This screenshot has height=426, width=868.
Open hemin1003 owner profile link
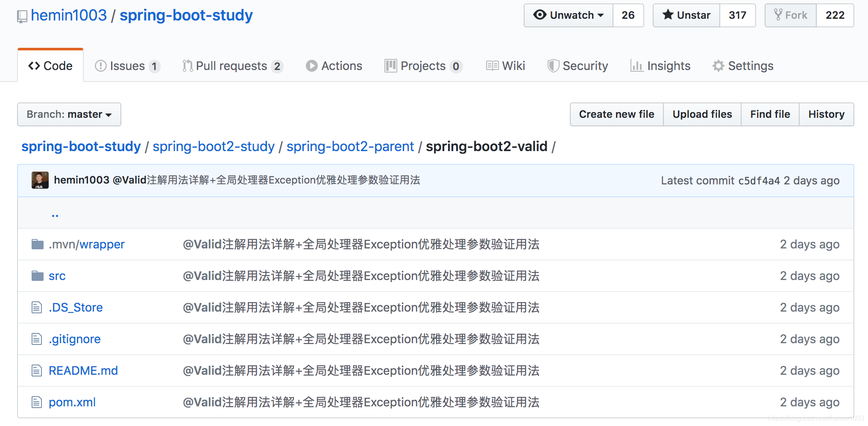coord(69,15)
